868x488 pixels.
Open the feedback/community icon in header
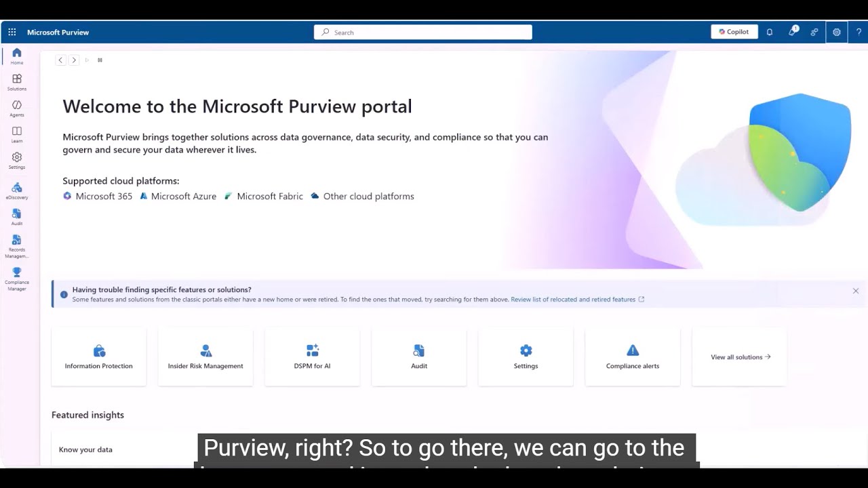click(814, 32)
